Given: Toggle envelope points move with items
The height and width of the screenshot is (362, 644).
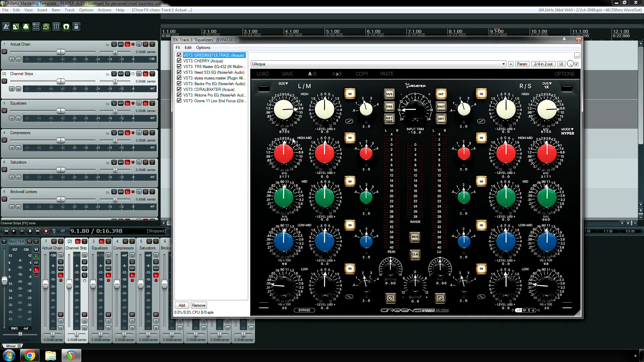Looking at the screenshot, I should [46, 26].
